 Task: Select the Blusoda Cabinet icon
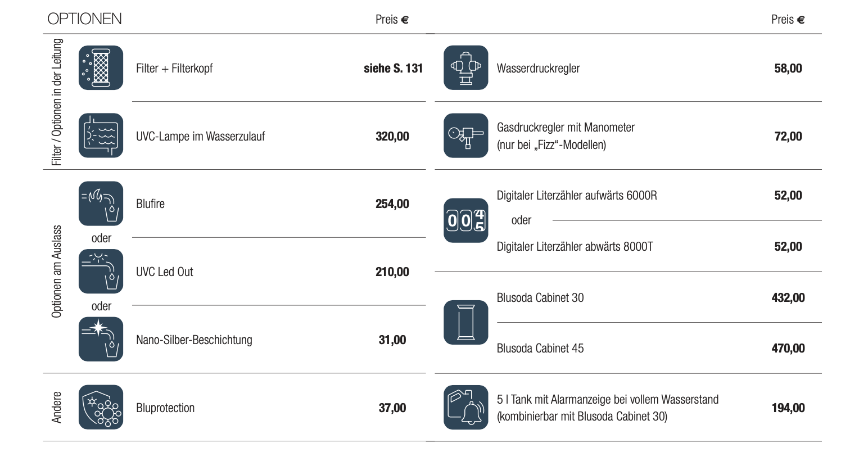pos(465,322)
